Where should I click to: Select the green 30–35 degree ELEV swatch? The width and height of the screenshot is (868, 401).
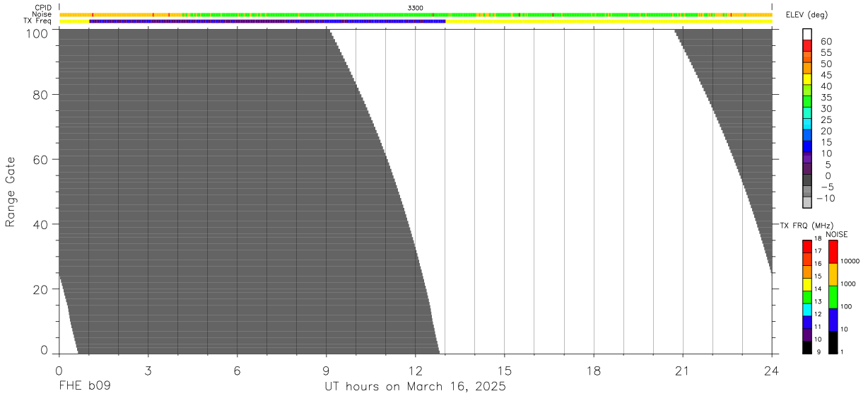(807, 101)
